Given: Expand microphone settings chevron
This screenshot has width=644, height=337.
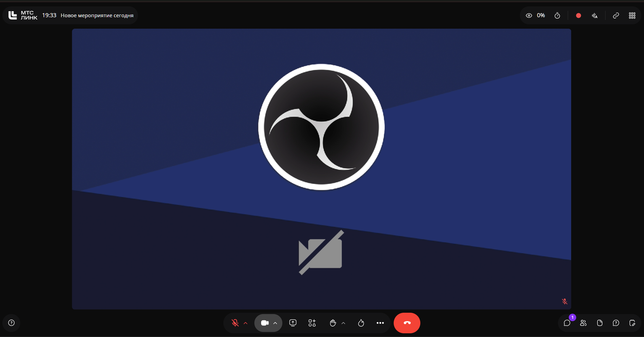Looking at the screenshot, I should pos(246,323).
